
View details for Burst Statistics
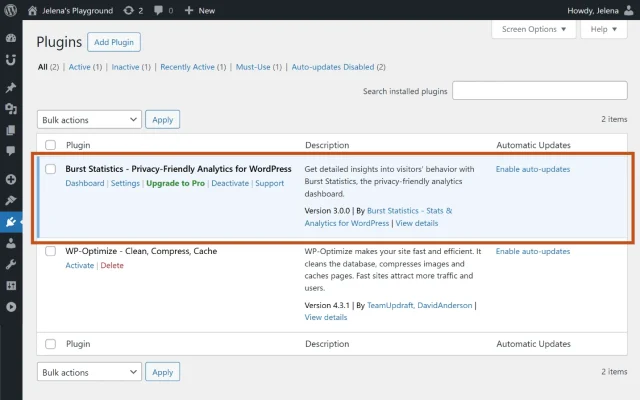click(x=417, y=223)
